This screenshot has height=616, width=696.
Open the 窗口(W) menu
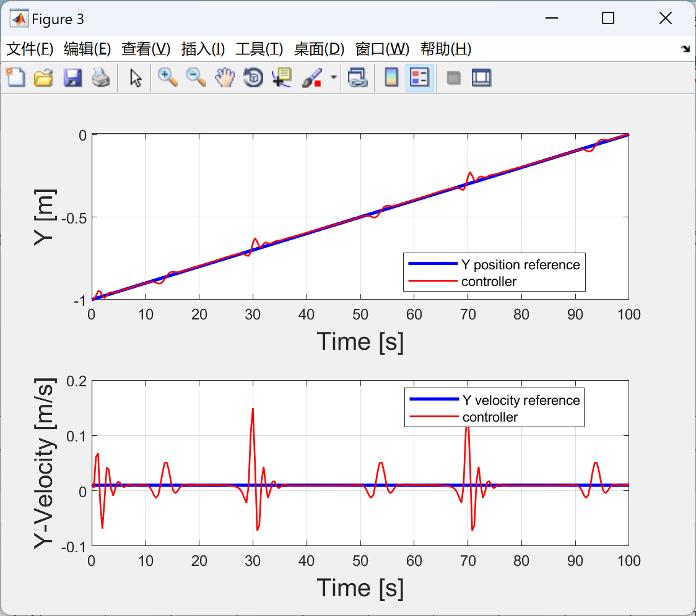pyautogui.click(x=382, y=49)
